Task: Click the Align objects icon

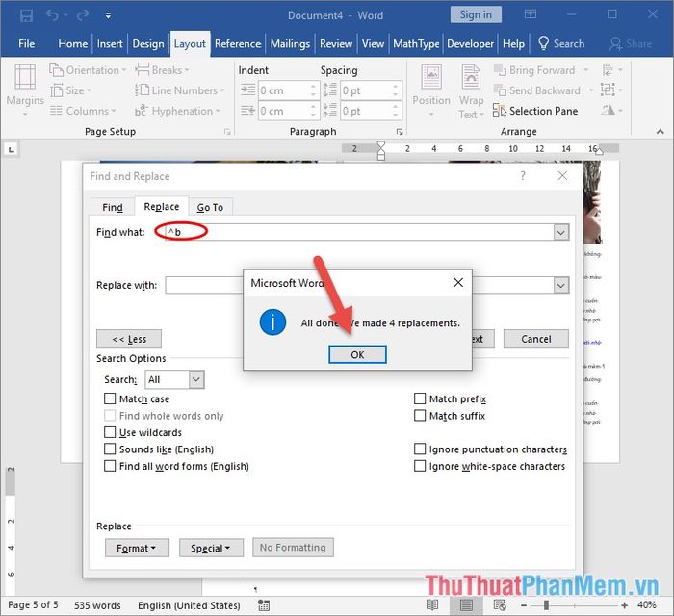Action: point(612,69)
